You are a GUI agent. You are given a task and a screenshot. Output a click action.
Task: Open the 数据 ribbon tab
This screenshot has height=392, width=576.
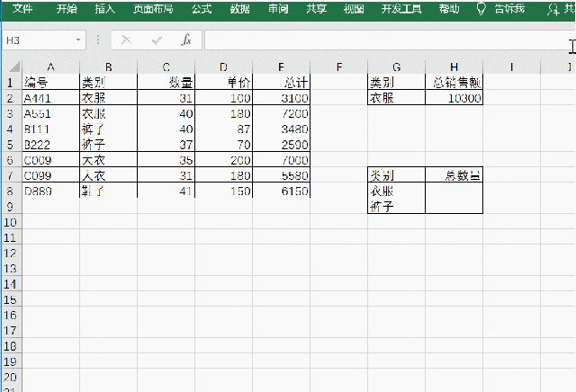coord(240,9)
